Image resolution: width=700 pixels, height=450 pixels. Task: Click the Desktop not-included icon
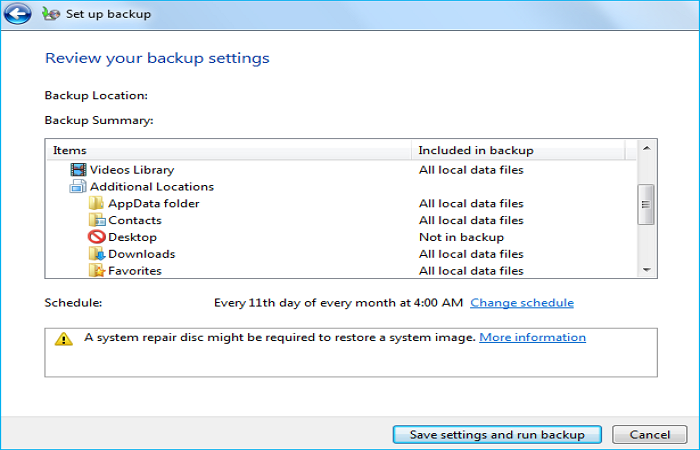[97, 237]
